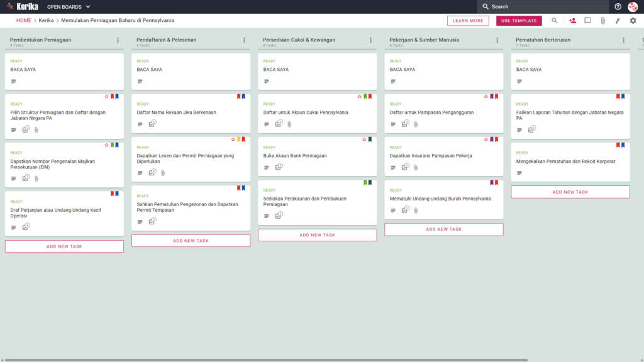Open Persediaan Cukai & Kewangan column menu

pyautogui.click(x=371, y=40)
